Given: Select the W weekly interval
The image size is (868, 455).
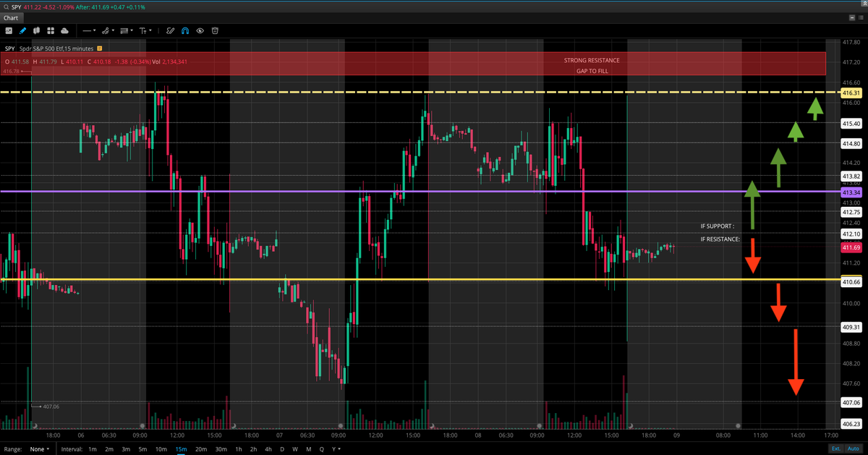Looking at the screenshot, I should tap(295, 449).
